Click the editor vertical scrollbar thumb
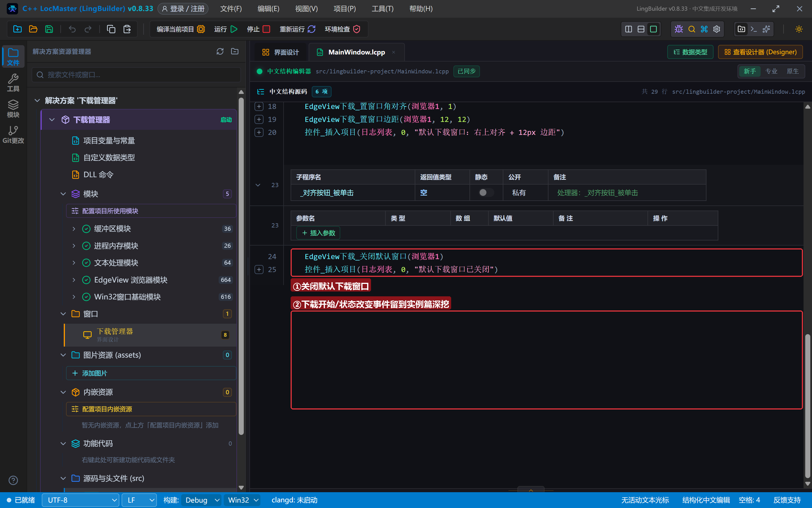Image resolution: width=812 pixels, height=508 pixels. click(x=808, y=406)
